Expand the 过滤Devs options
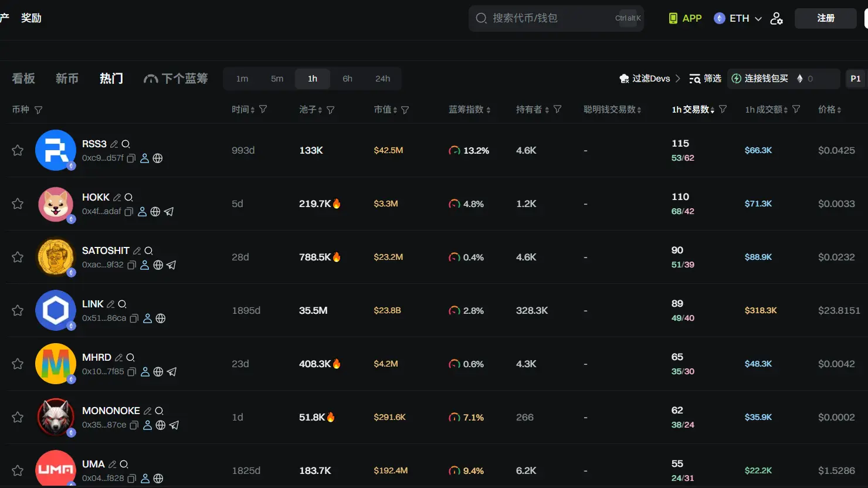The height and width of the screenshot is (488, 868). pos(650,79)
